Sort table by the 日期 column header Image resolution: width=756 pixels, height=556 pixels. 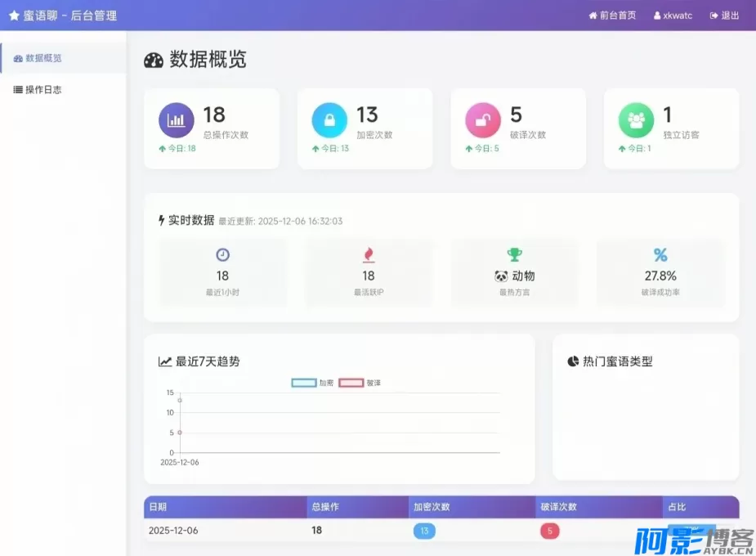click(158, 506)
